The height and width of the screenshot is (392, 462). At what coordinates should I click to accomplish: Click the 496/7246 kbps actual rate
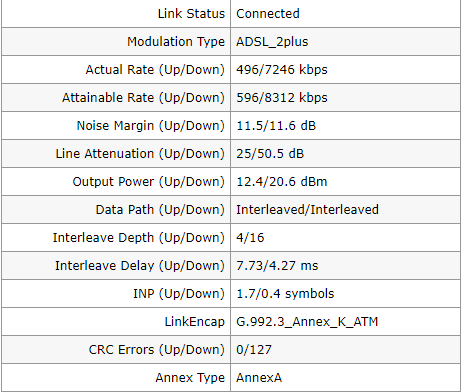click(x=282, y=70)
